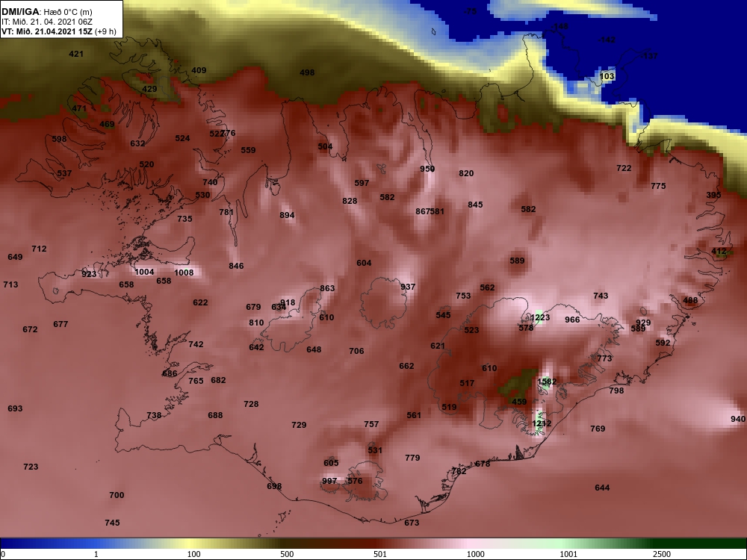Click the map value 753

point(463,296)
